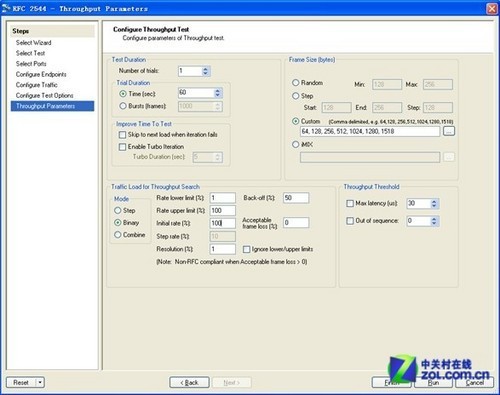
Task: Enable Turbo Iteration checkbox
Action: (122, 147)
